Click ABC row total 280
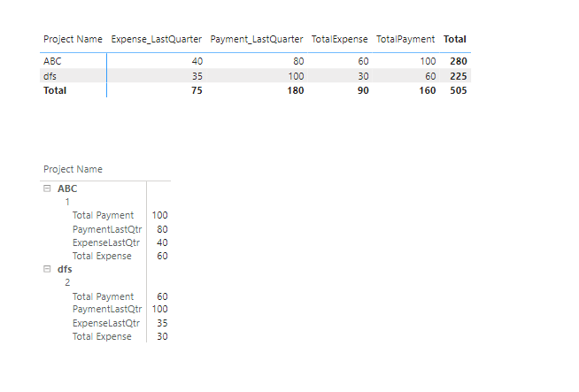 tap(459, 61)
